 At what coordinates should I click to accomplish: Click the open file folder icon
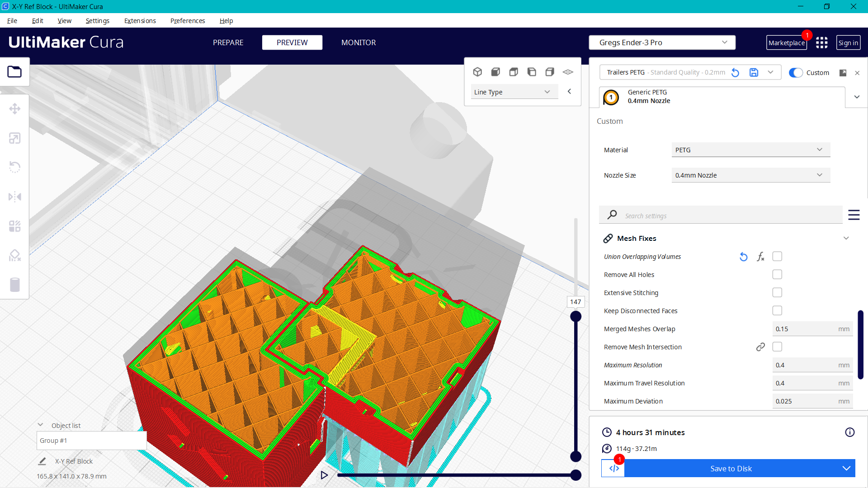point(14,72)
